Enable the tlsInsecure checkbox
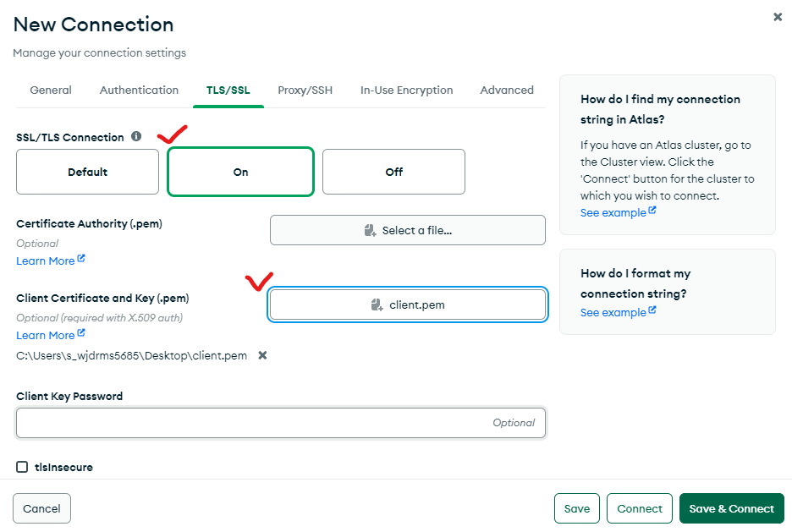 (x=22, y=467)
